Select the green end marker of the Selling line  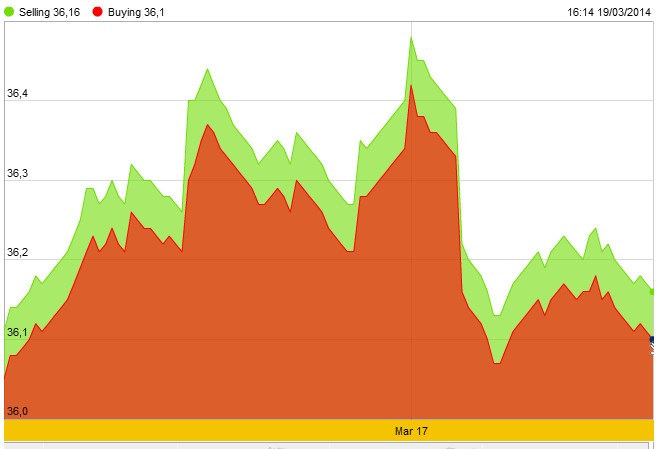tap(653, 292)
